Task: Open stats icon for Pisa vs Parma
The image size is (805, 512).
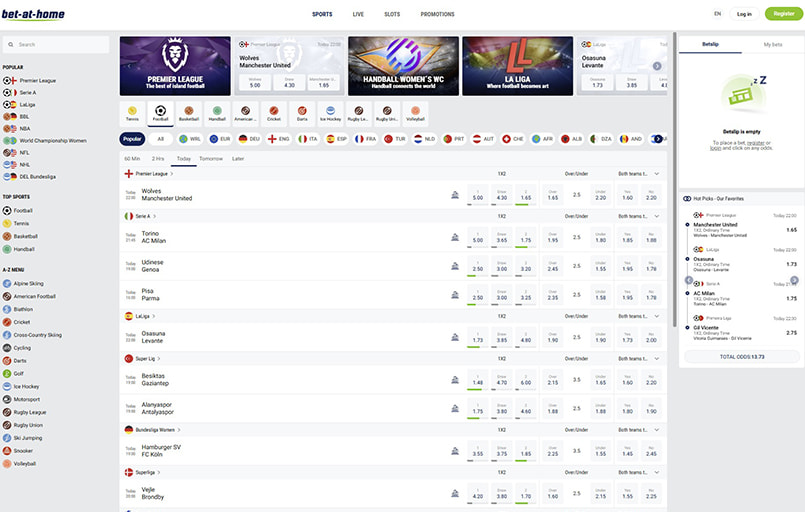Action: tap(455, 295)
